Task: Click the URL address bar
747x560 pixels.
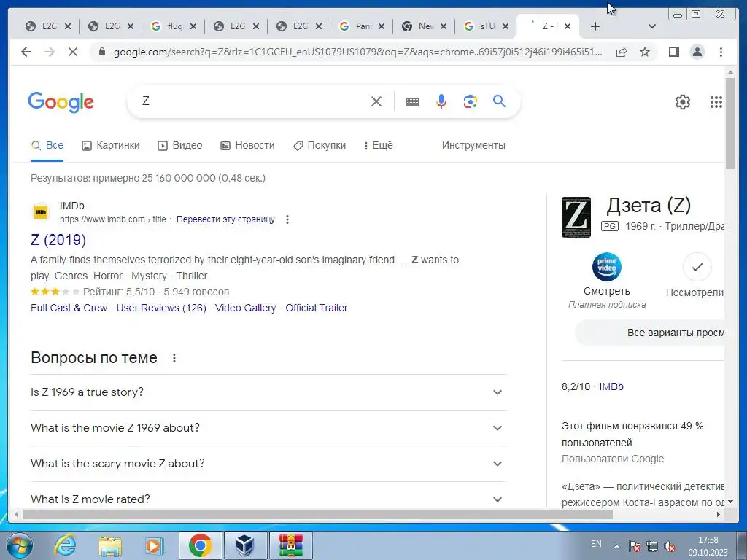Action: 357,52
